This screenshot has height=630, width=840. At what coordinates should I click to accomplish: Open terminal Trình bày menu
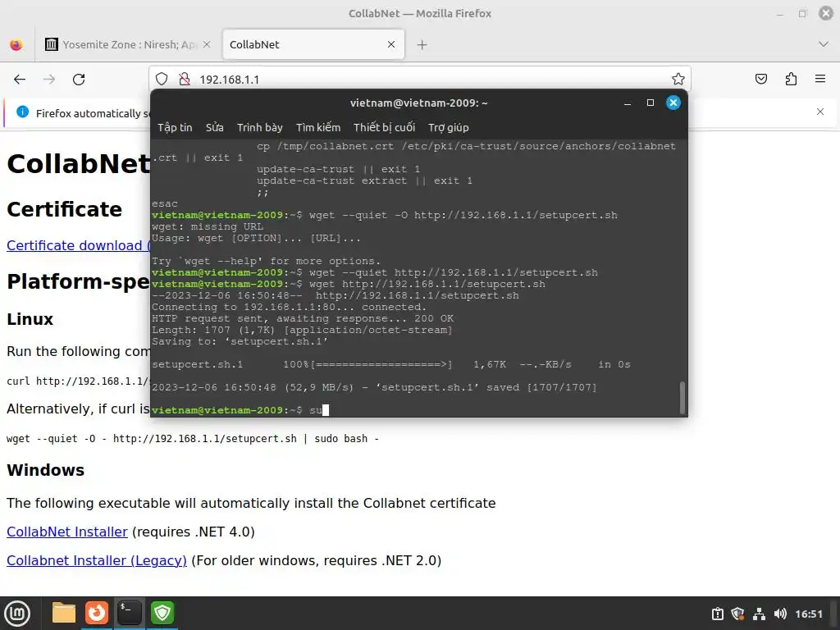tap(260, 127)
